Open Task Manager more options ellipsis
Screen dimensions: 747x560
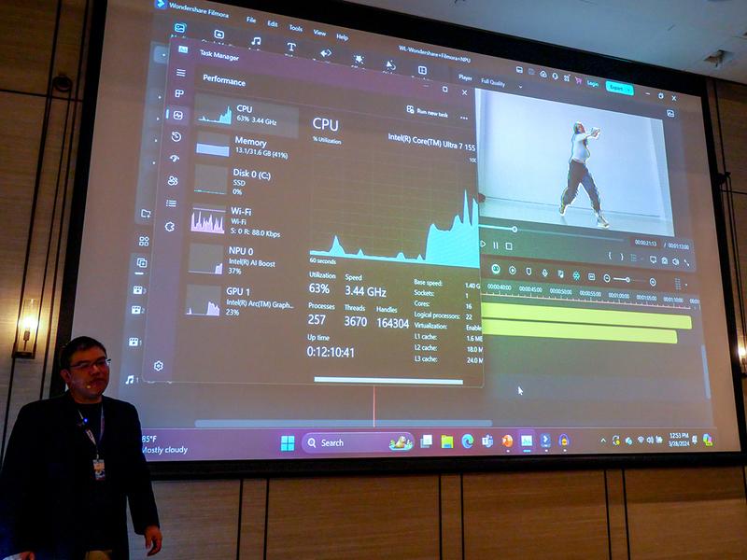463,118
